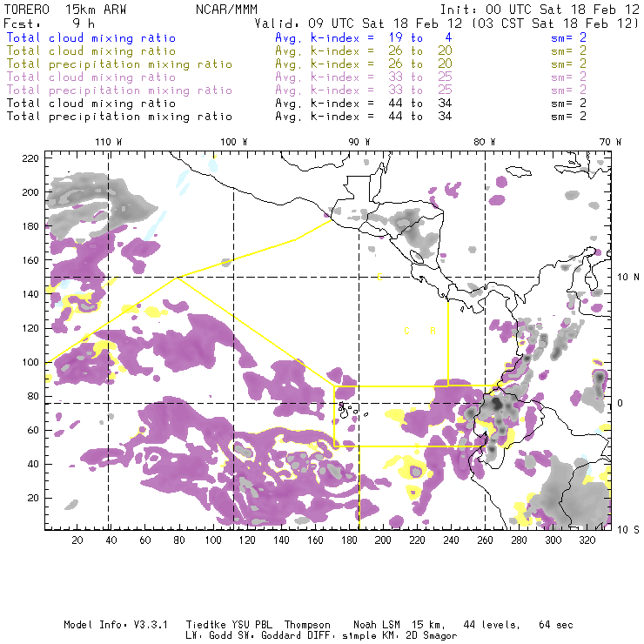
Task: Select the "NCAR/MMM" header label
Action: tap(227, 10)
